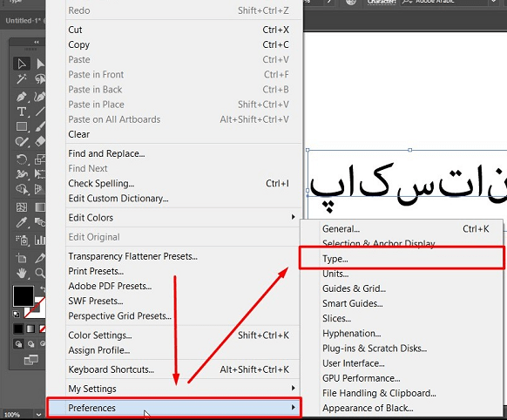
Task: Select the Pen tool
Action: click(x=22, y=97)
